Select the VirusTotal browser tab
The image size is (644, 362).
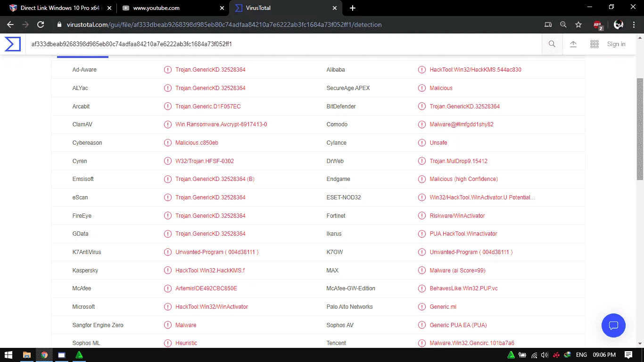[x=286, y=8]
